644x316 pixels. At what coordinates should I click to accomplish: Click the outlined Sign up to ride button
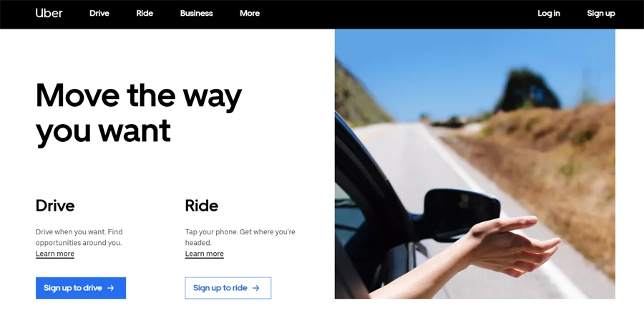pos(228,288)
